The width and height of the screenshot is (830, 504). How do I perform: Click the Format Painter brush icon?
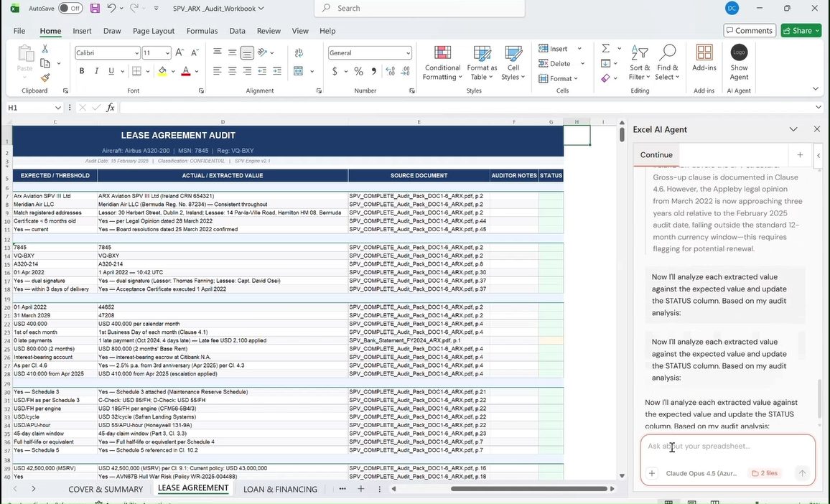point(45,78)
